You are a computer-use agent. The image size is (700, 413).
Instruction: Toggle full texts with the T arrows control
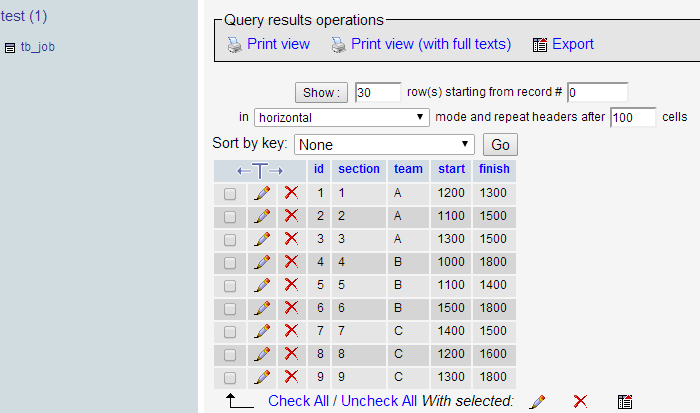(260, 170)
